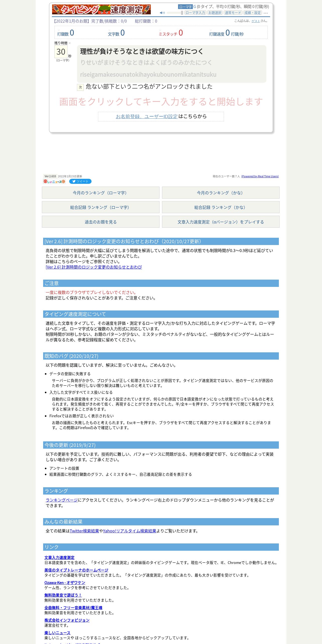Screen dimensions: 322x644
Task: Click the 楽しいニュース banner icon
Action: click(x=54, y=181)
